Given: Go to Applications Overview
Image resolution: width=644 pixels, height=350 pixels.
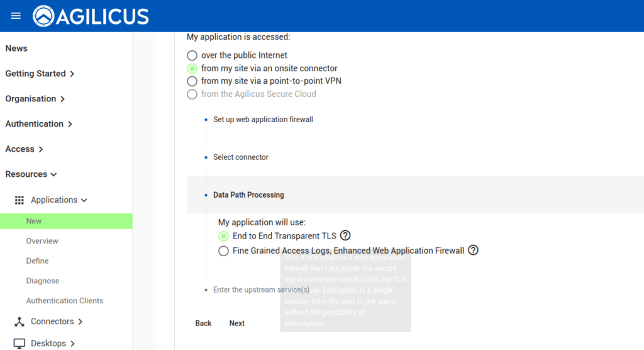Looking at the screenshot, I should click(x=42, y=241).
